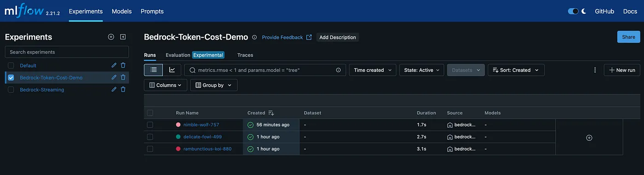Switch to table list view
Viewport: 644px width, 175px height.
coord(154,70)
